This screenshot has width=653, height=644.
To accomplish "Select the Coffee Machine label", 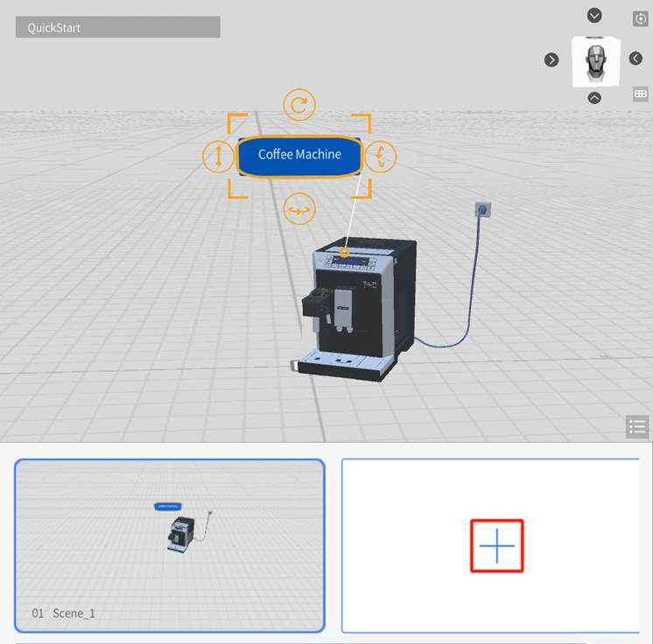I will coord(298,156).
